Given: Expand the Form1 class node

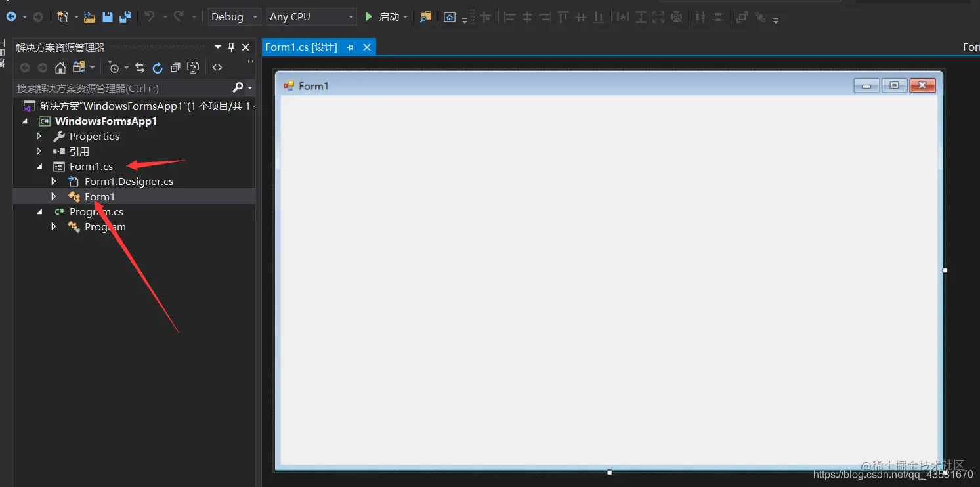Looking at the screenshot, I should point(54,196).
